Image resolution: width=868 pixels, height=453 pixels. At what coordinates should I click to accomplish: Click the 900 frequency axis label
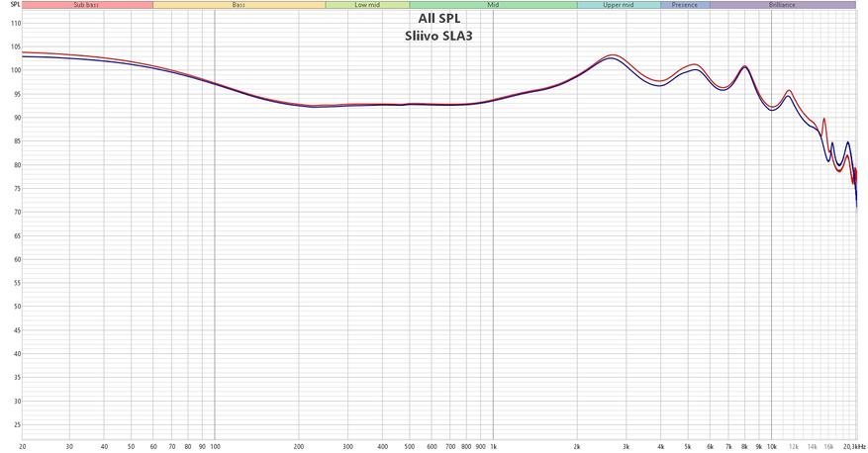coord(480,446)
